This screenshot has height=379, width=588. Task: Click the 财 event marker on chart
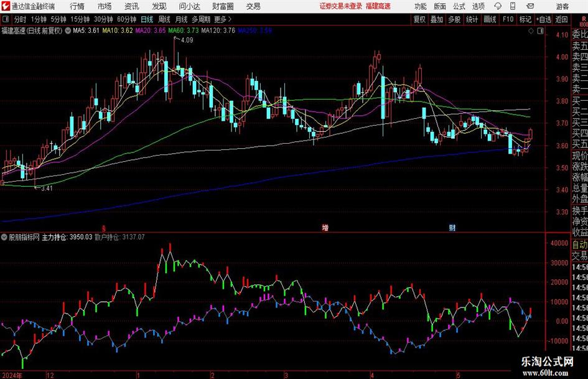click(452, 227)
